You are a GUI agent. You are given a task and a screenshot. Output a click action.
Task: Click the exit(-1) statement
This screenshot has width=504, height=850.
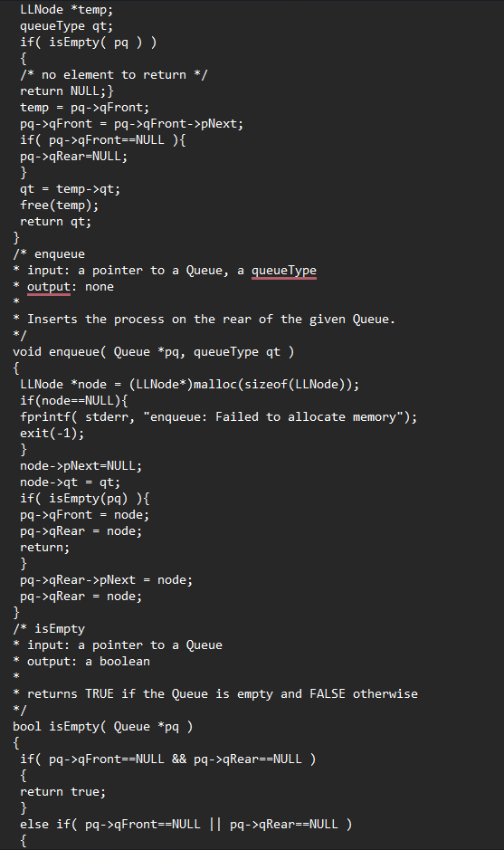point(52,433)
